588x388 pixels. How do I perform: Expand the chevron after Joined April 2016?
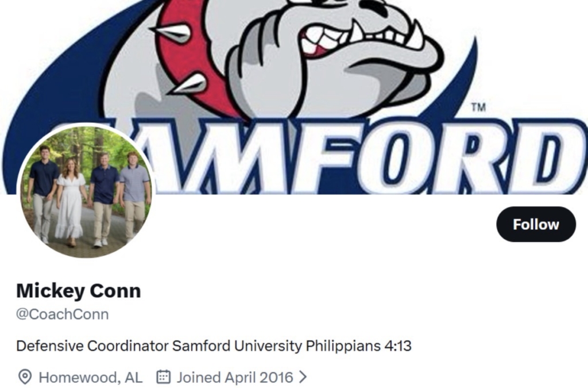(x=303, y=377)
